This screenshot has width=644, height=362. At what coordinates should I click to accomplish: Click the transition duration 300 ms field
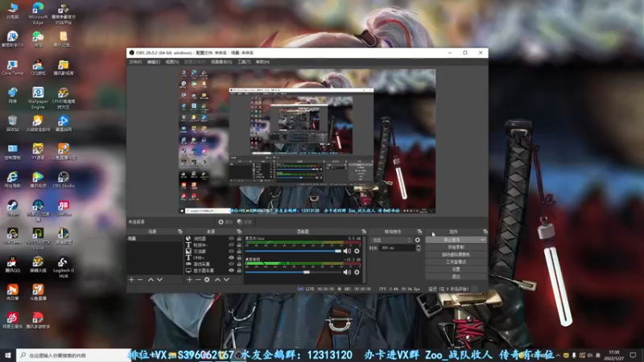(397, 248)
